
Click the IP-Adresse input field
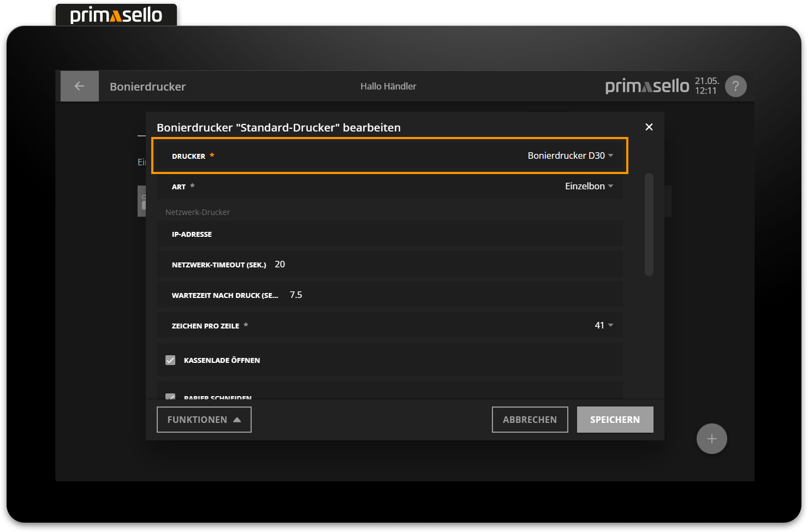(x=415, y=234)
